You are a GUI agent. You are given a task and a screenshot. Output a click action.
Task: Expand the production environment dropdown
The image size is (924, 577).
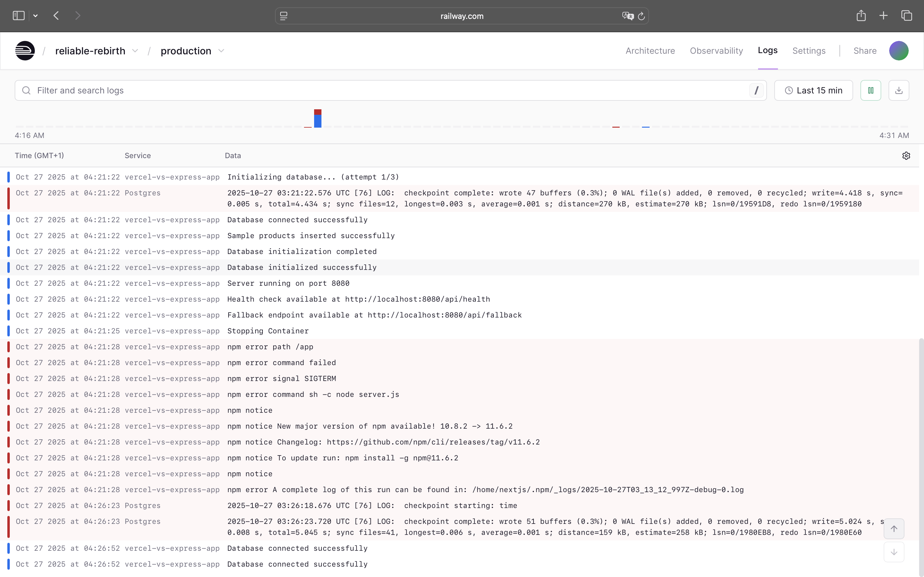point(221,51)
